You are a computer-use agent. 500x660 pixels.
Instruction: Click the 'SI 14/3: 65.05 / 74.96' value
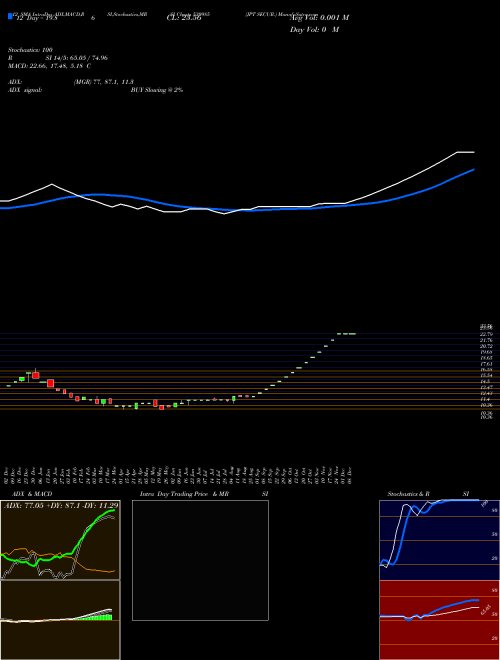[77, 58]
